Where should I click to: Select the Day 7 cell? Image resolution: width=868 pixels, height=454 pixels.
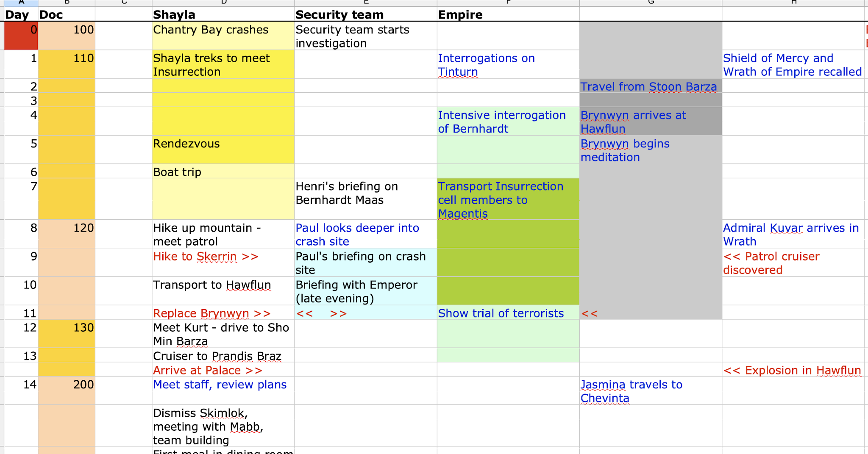(x=21, y=199)
